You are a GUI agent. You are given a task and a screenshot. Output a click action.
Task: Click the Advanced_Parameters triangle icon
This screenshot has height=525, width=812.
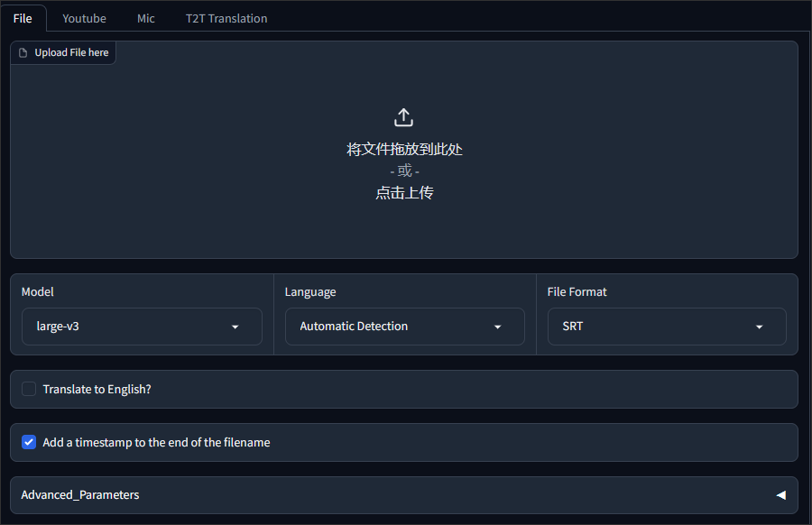(781, 495)
